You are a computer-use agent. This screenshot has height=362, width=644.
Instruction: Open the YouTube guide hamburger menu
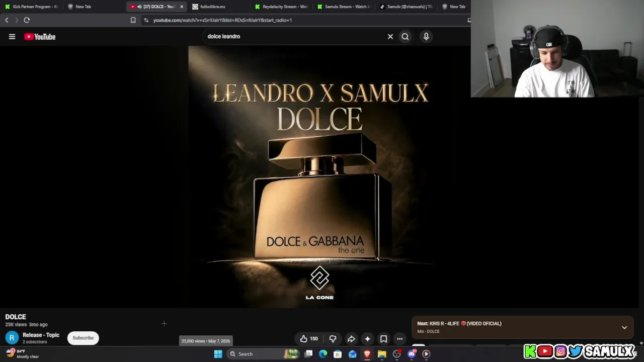click(x=12, y=37)
